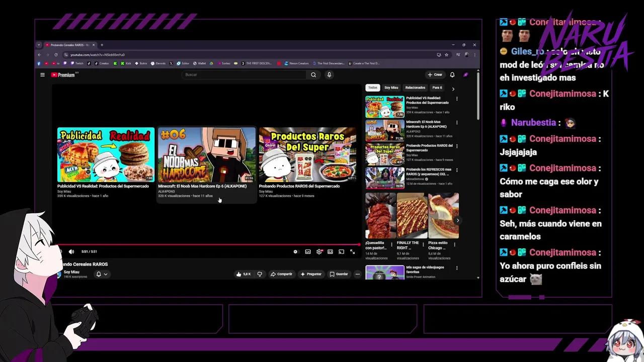Open options for sidebar REFRESCOS mas RAROS video
The height and width of the screenshot is (362, 644).
coord(457,170)
